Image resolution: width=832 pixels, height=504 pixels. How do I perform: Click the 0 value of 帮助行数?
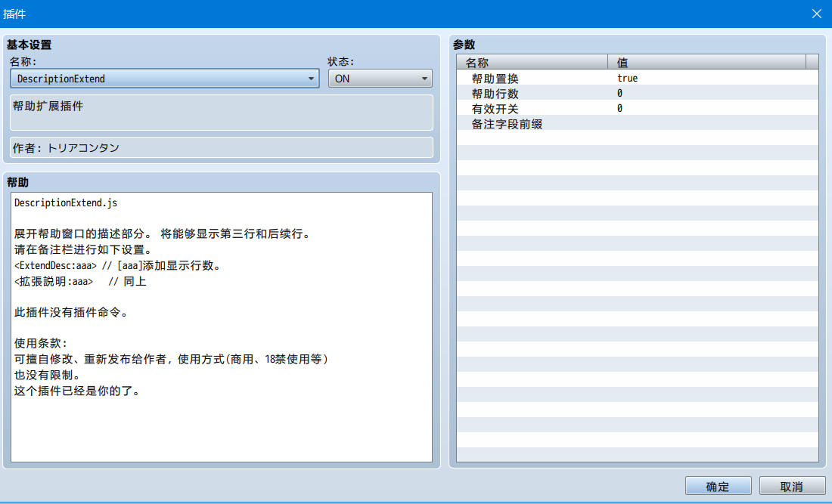[x=619, y=93]
